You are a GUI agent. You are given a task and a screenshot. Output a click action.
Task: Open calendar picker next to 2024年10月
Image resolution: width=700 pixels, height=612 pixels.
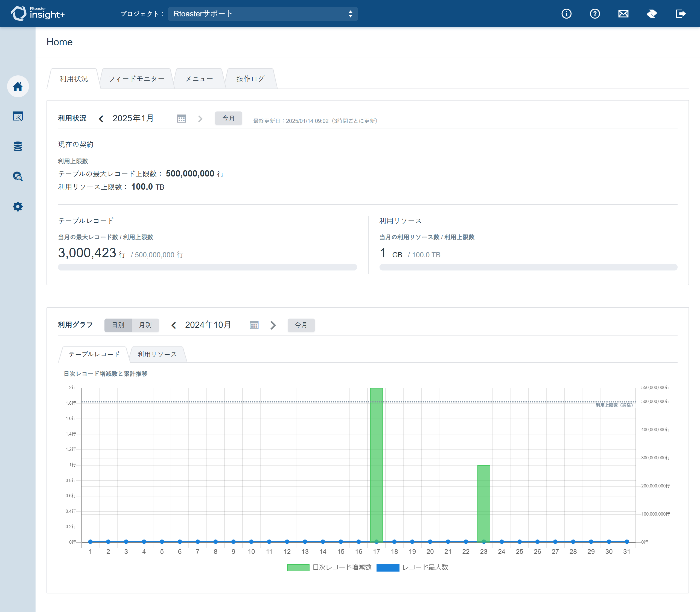[x=254, y=325]
